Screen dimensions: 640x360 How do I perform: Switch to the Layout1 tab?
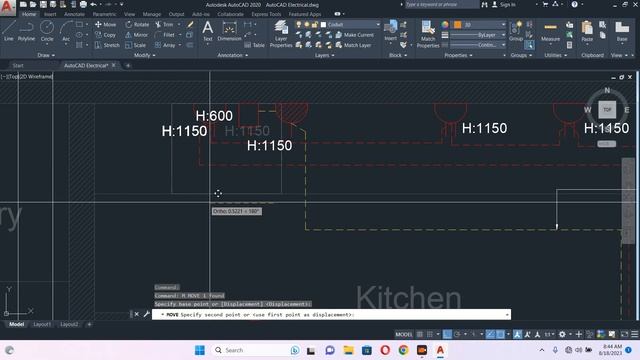(42, 324)
